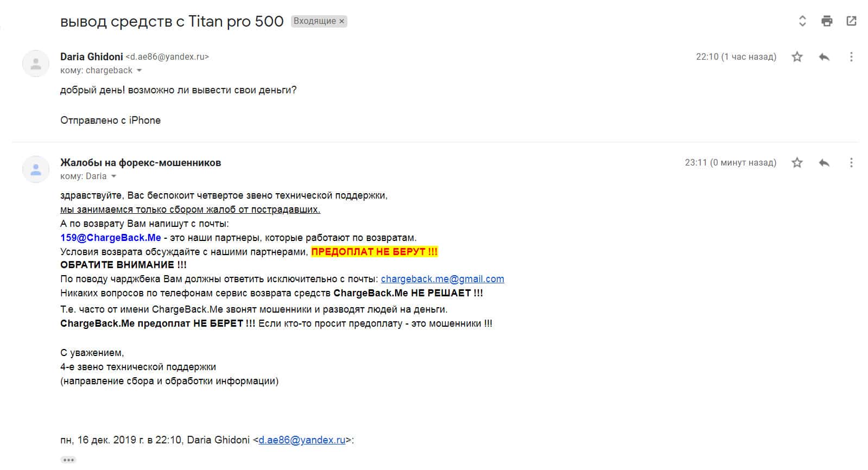Print all messages in this thread
This screenshot has width=868, height=470.
(827, 21)
